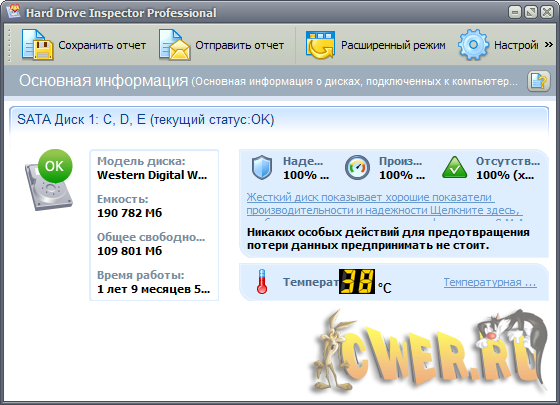The height and width of the screenshot is (405, 560).
Task: Click the reliability shield icon
Action: pyautogui.click(x=262, y=168)
